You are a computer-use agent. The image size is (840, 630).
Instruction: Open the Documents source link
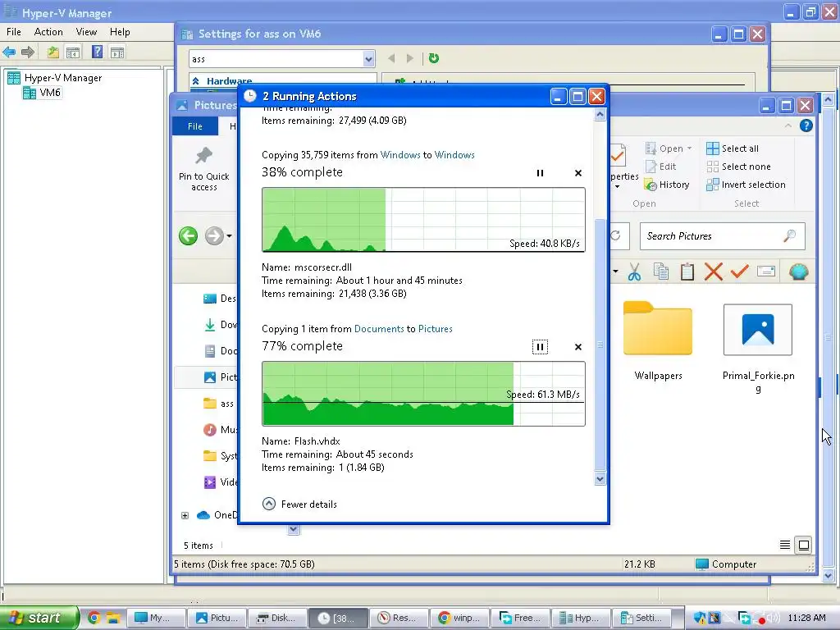(x=379, y=329)
